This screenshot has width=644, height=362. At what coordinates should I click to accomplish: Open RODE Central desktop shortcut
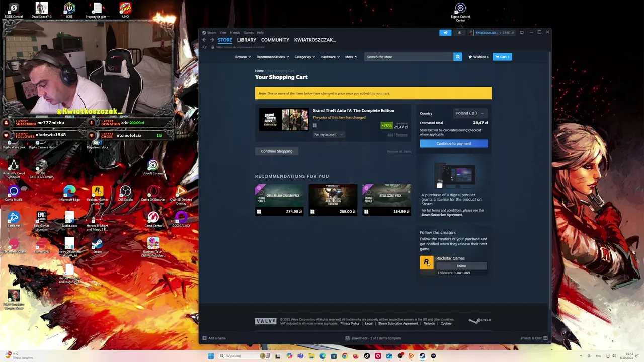[14, 10]
